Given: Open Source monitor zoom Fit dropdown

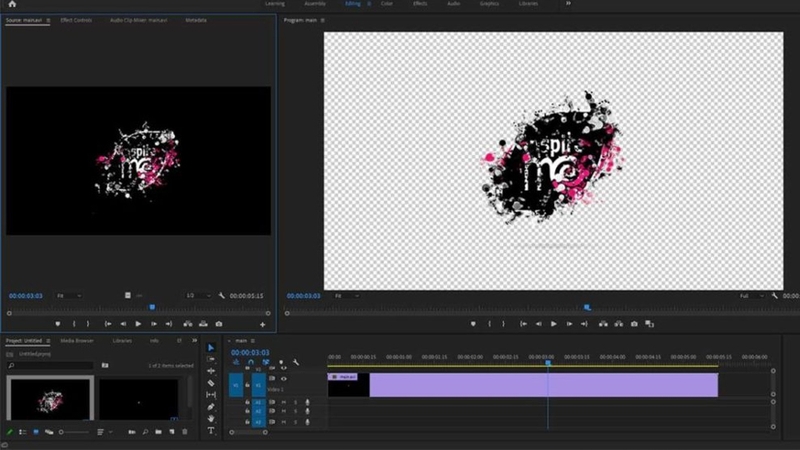Looking at the screenshot, I should tap(68, 295).
